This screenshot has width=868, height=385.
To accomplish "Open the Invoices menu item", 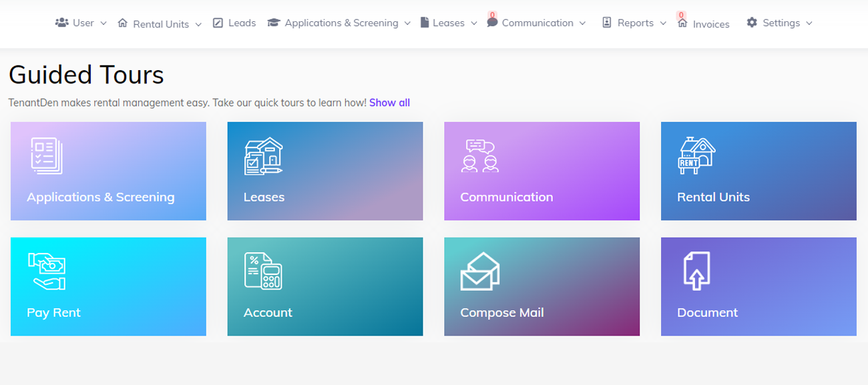I will 704,24.
